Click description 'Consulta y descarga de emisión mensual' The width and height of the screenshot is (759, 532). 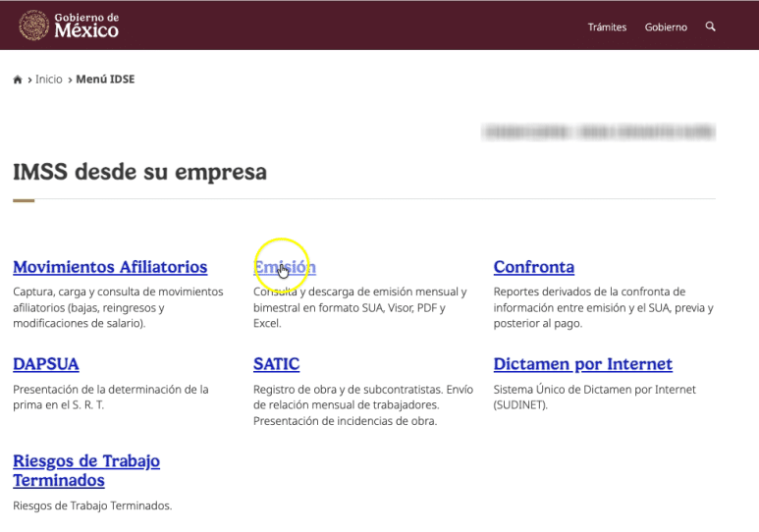360,307
